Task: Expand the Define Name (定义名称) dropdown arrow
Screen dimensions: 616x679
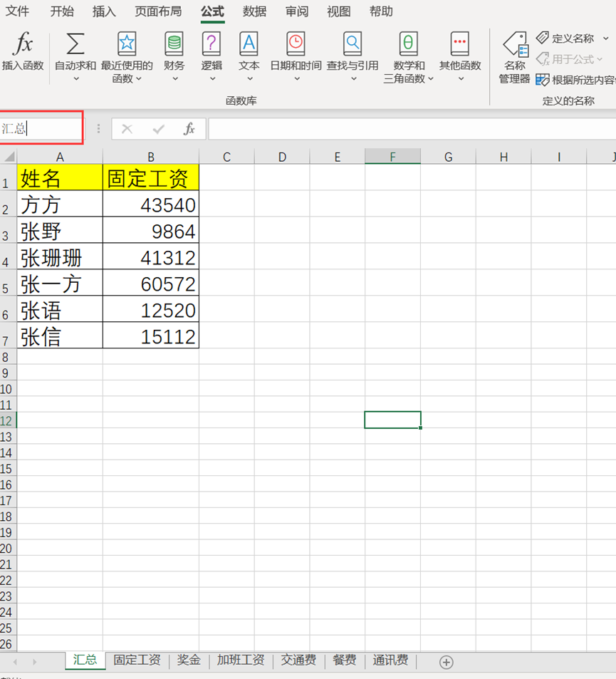Action: click(605, 38)
